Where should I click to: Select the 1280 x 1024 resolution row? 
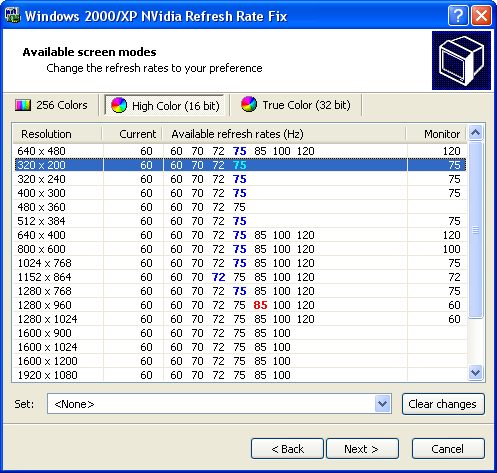pos(240,319)
